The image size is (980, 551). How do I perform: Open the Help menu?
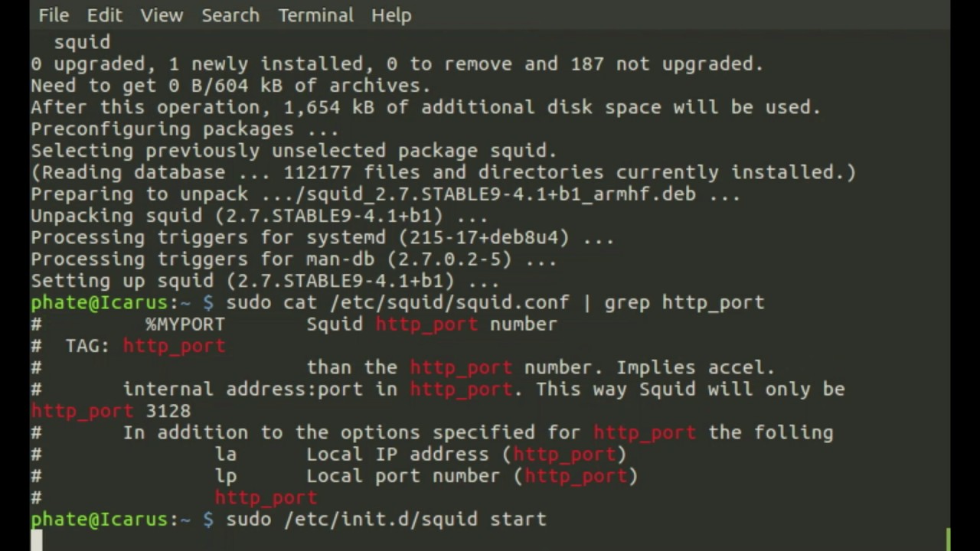coord(391,15)
